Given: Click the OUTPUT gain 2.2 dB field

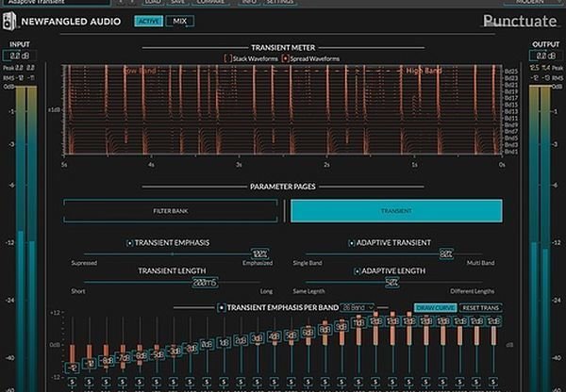Looking at the screenshot, I should click(x=545, y=56).
